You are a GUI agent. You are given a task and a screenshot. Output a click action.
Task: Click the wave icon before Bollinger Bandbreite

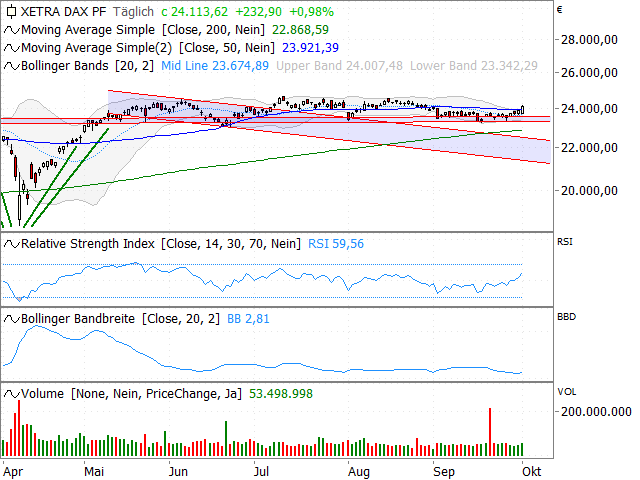(12, 319)
